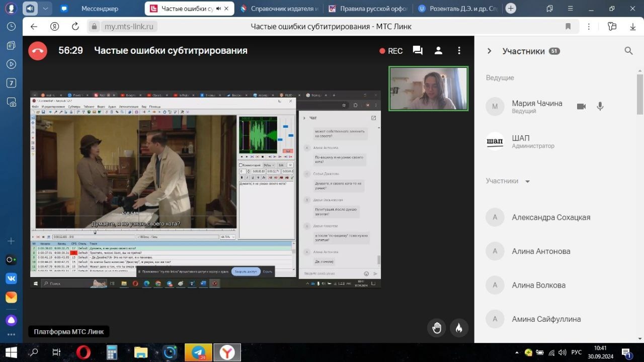Open the sidebar video player icon
The height and width of the screenshot is (362, 644).
[11, 64]
